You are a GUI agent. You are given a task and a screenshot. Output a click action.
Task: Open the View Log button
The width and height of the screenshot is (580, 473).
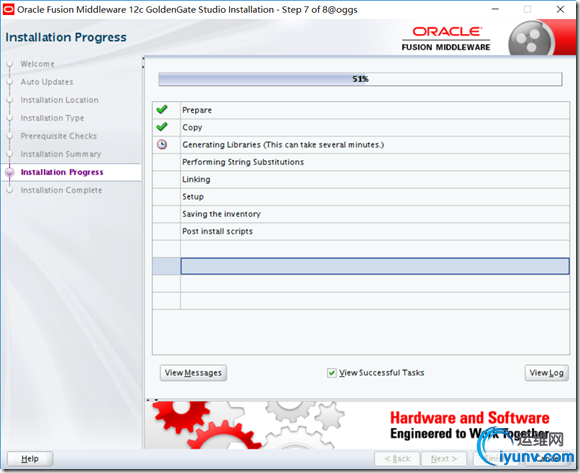546,373
